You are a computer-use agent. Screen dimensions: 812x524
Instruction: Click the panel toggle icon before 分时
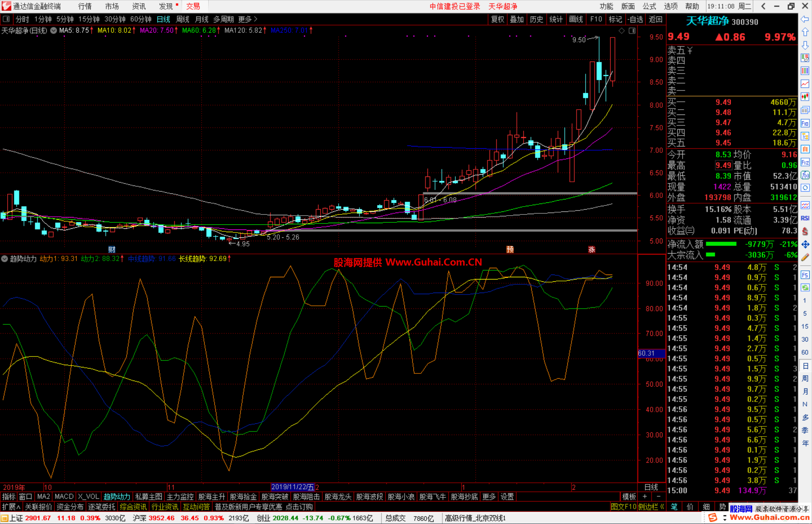[x=6, y=19]
